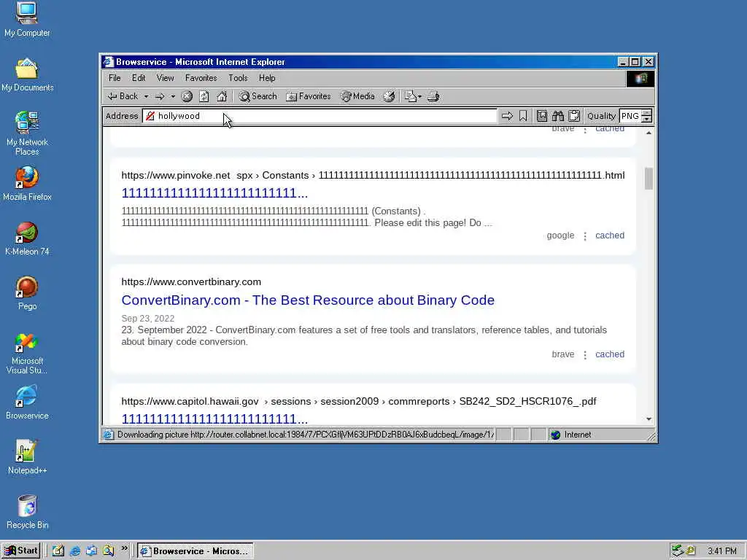This screenshot has width=747, height=560.
Task: Click the bookmark ribbon icon in address row
Action: coord(523,116)
